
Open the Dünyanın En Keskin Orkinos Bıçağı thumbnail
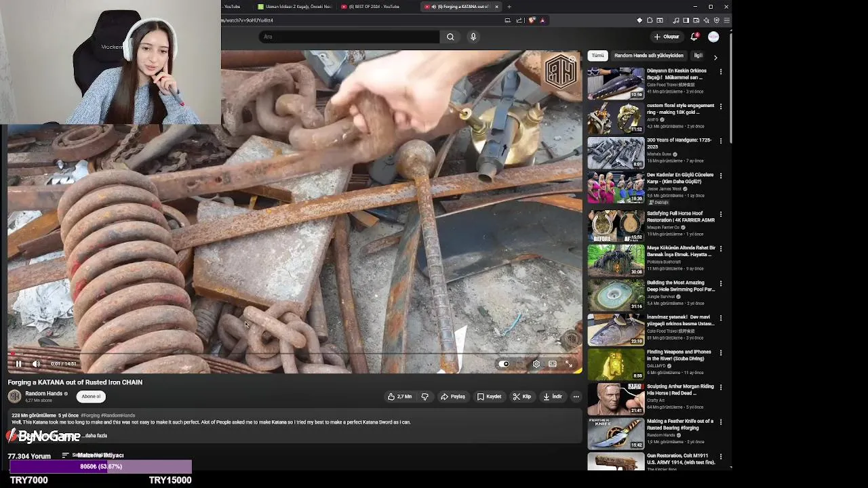click(616, 83)
